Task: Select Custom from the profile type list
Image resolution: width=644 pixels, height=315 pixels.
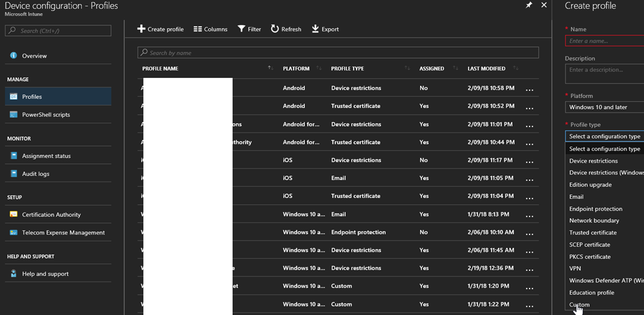Action: (x=579, y=305)
